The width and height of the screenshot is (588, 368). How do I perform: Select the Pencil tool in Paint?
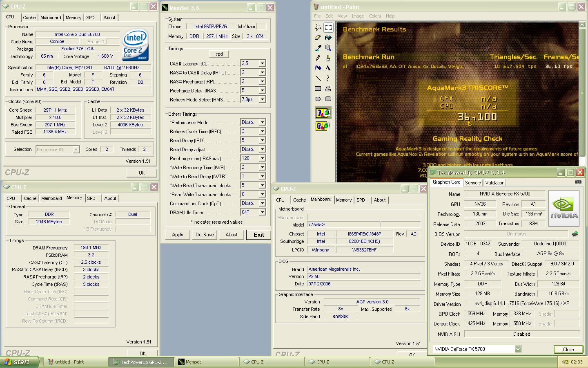318,58
